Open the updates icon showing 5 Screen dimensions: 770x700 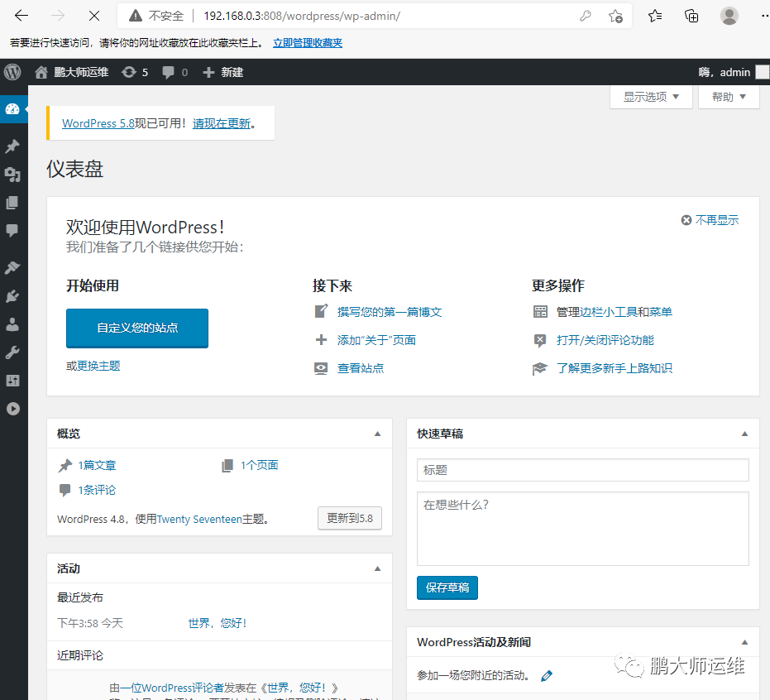pyautogui.click(x=129, y=73)
